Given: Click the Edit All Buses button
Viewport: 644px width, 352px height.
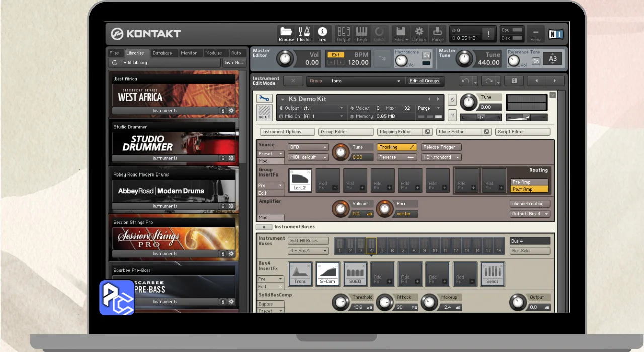Looking at the screenshot, I should (x=307, y=241).
